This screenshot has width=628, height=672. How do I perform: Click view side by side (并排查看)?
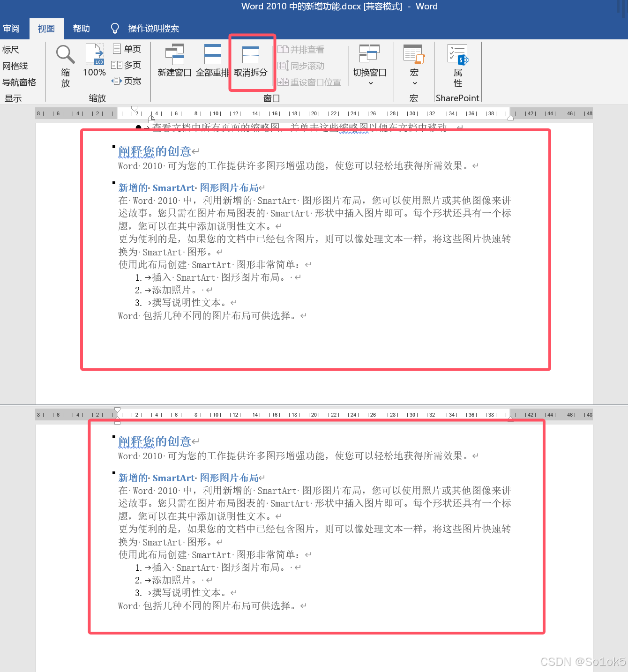click(x=301, y=49)
